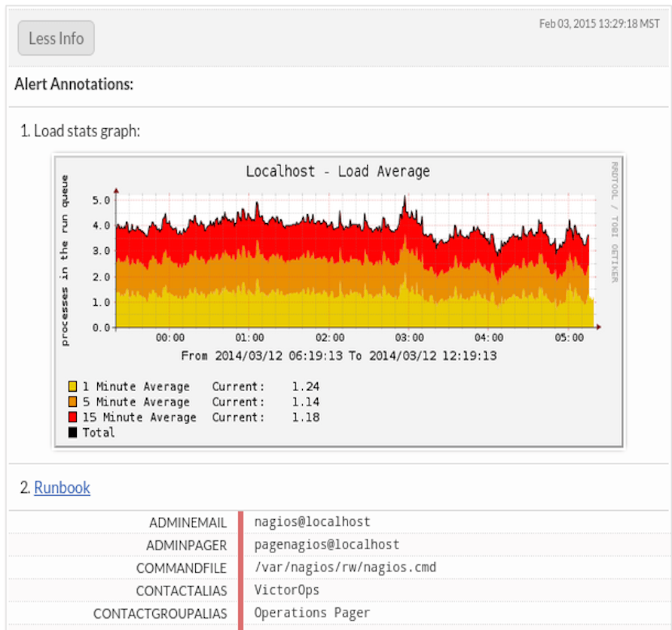Click the red 15 Minute Average swatch

pos(72,417)
